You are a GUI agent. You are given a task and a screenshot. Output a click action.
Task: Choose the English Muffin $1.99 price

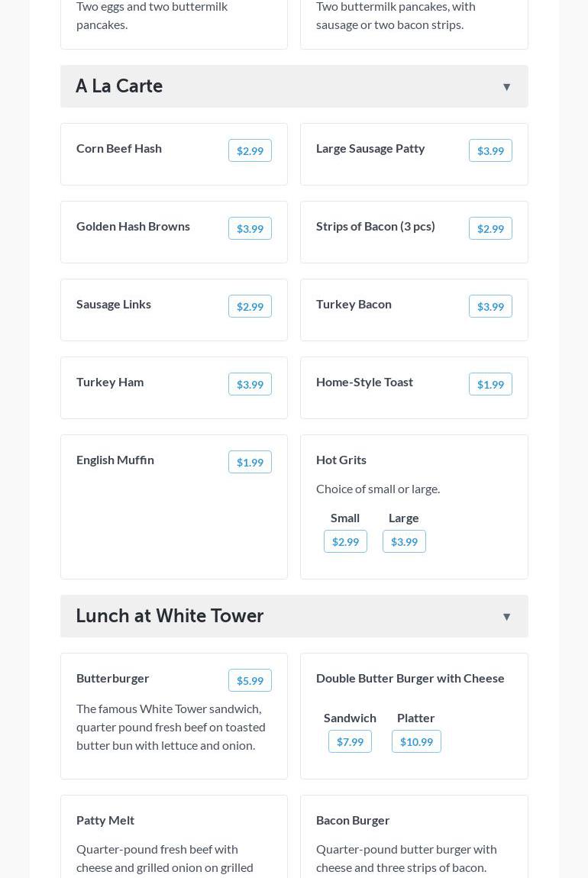(x=250, y=463)
